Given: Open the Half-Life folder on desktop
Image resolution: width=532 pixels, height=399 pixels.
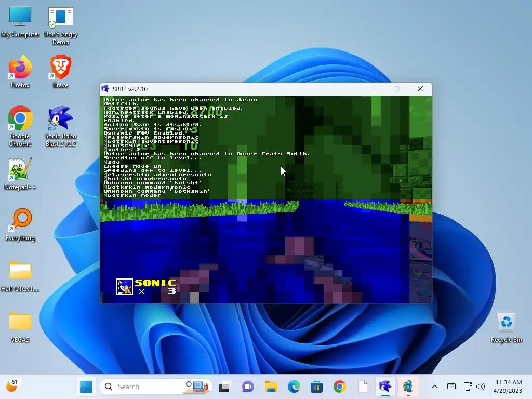Looking at the screenshot, I should click(x=20, y=275).
